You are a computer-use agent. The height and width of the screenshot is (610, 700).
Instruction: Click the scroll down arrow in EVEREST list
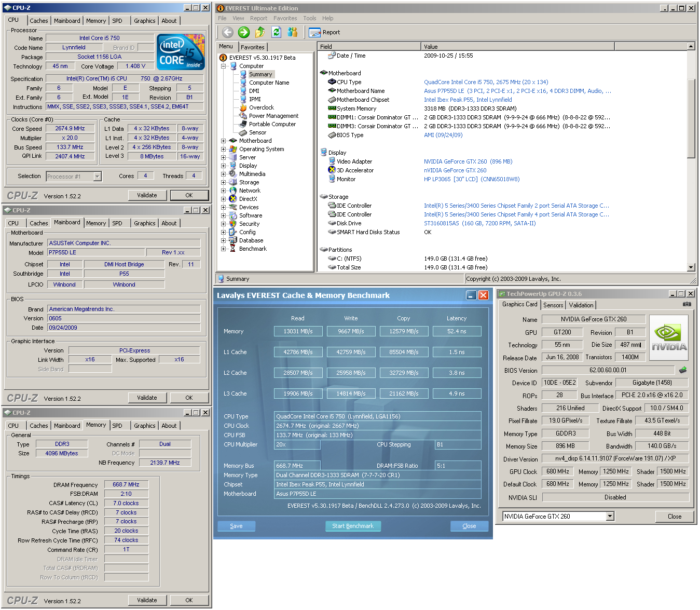coord(691,267)
